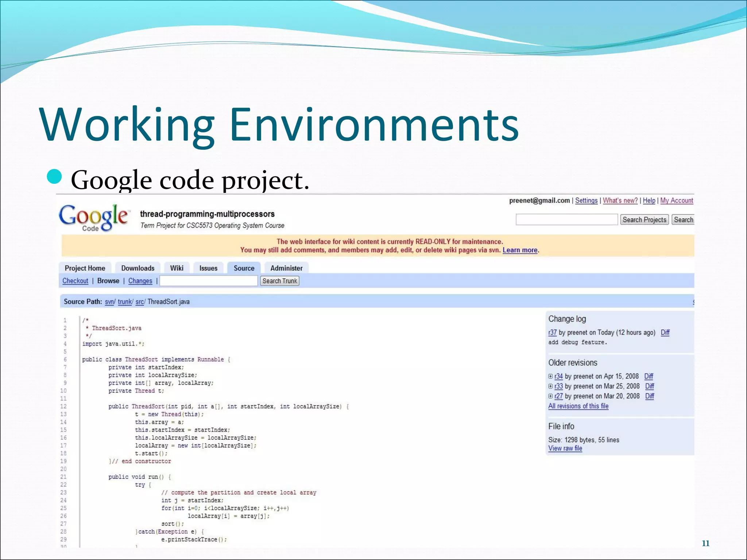This screenshot has width=747, height=560.
Task: Switch to the Downloads tab
Action: click(138, 268)
